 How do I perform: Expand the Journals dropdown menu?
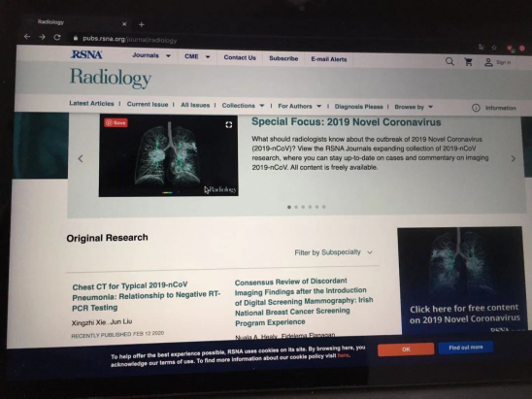151,55
